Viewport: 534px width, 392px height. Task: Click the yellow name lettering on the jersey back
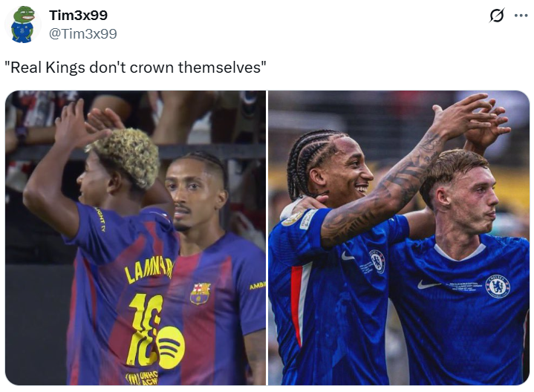click(x=149, y=271)
